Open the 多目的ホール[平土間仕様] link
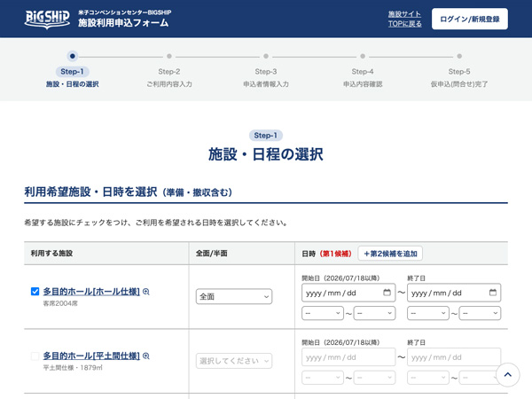Screen dimensions: 532x399 click(91, 356)
